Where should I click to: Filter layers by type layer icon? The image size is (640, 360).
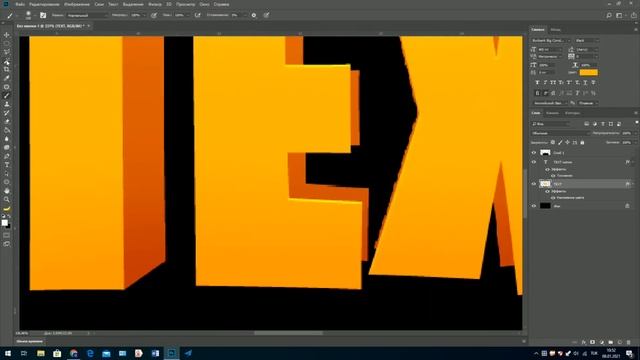[603, 124]
